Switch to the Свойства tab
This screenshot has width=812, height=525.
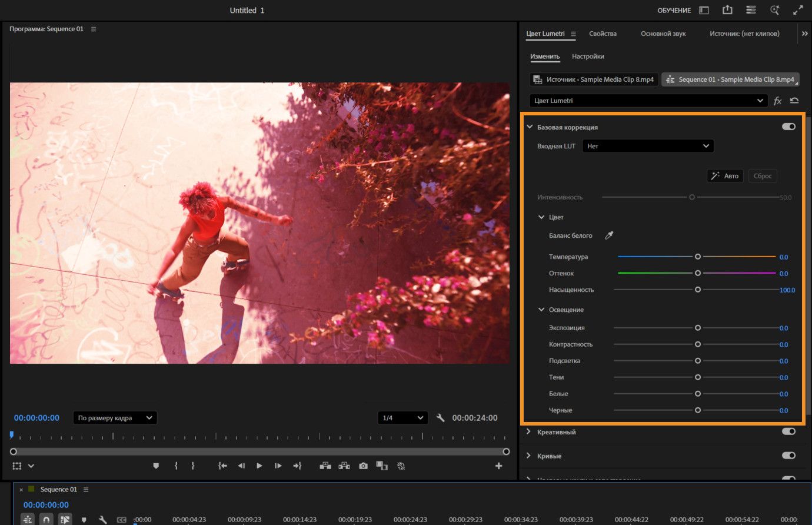point(603,34)
